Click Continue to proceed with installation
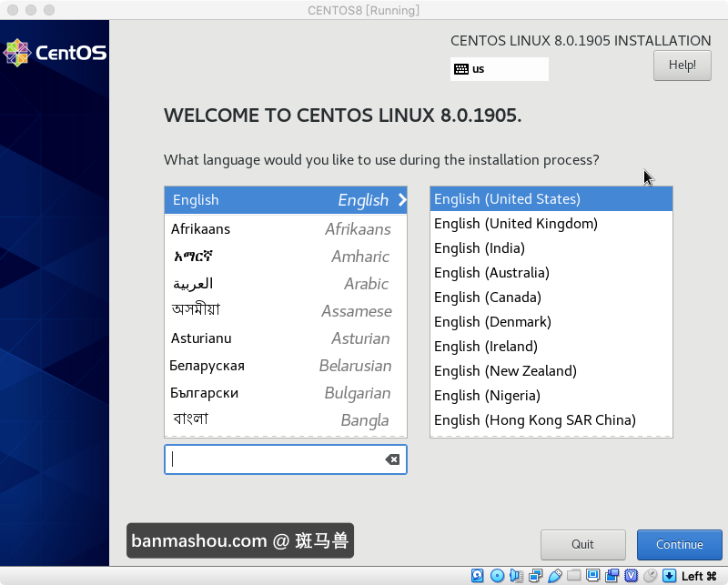 pyautogui.click(x=679, y=544)
